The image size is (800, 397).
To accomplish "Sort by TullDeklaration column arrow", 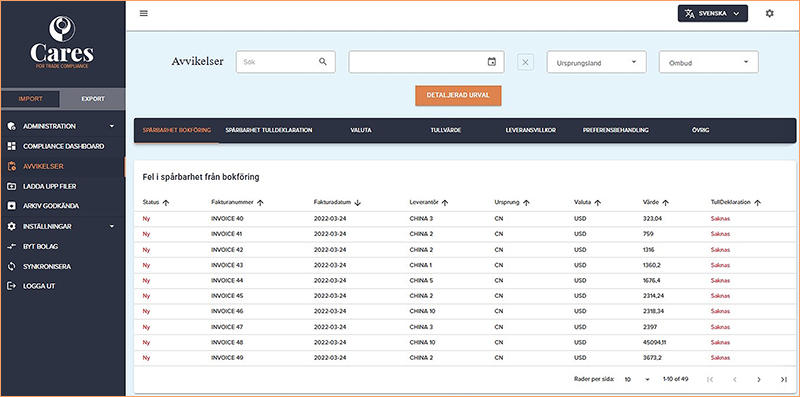I will pos(758,203).
